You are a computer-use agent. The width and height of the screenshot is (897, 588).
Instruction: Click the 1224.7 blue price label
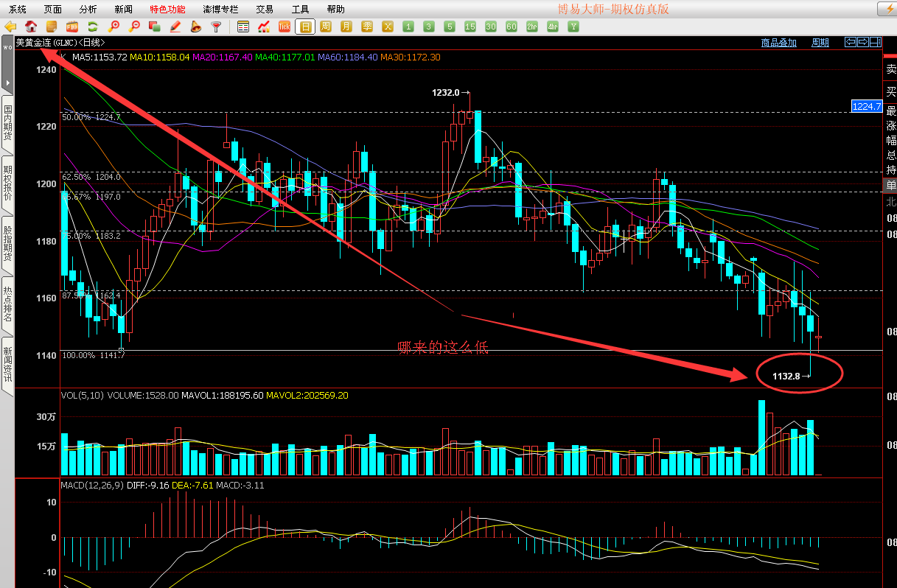click(x=866, y=106)
